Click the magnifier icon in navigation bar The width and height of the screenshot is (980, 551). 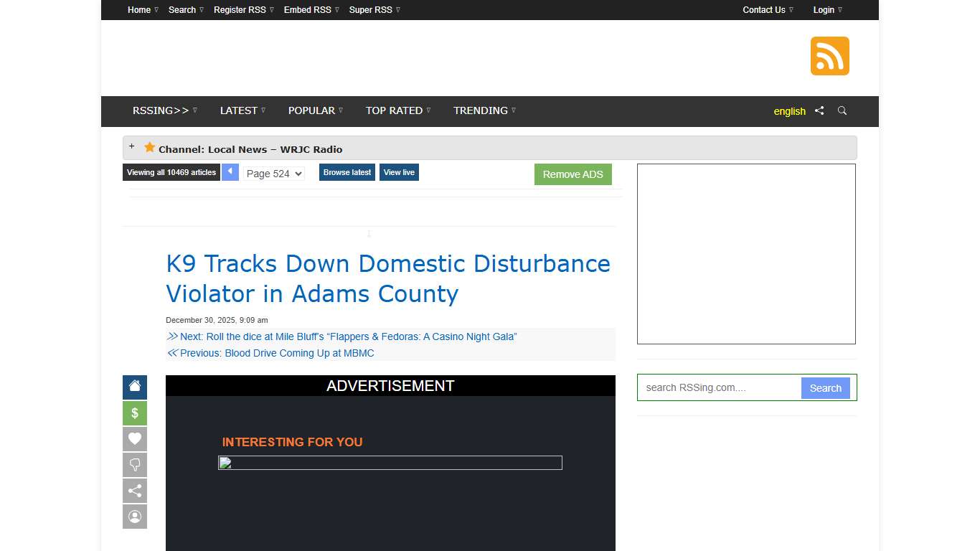[842, 110]
